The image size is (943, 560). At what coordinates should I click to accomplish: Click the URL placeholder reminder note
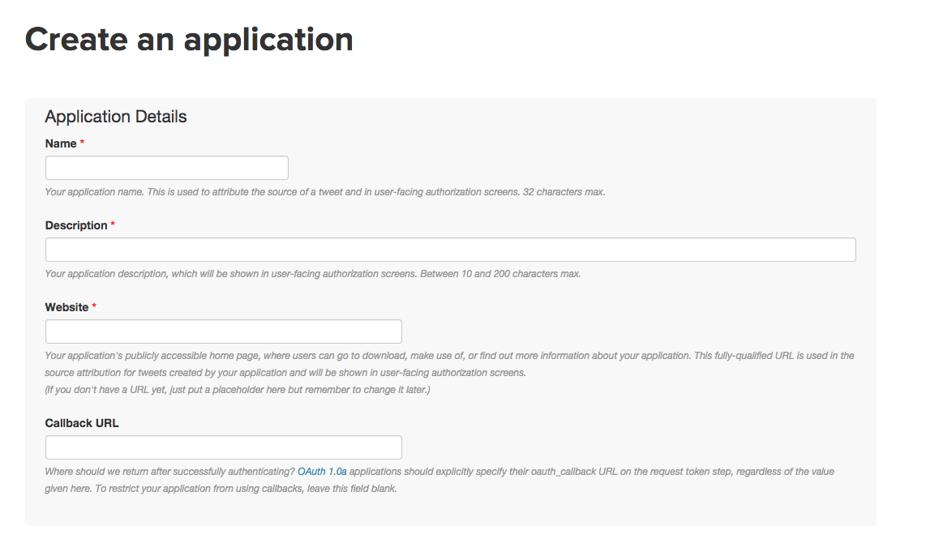coord(237,390)
